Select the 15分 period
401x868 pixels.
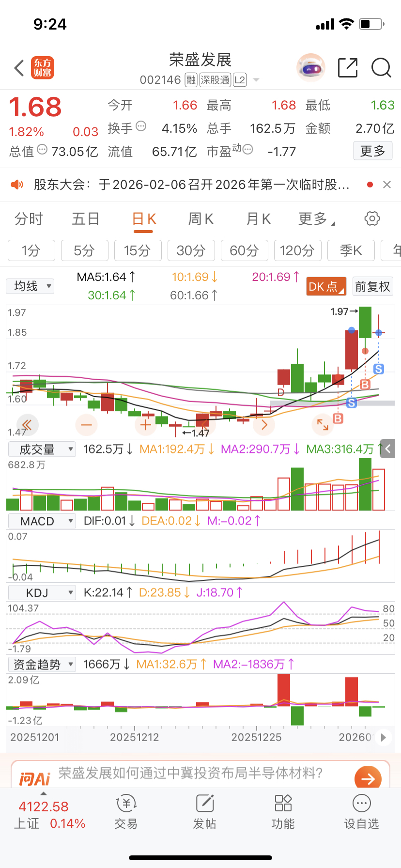pos(138,250)
